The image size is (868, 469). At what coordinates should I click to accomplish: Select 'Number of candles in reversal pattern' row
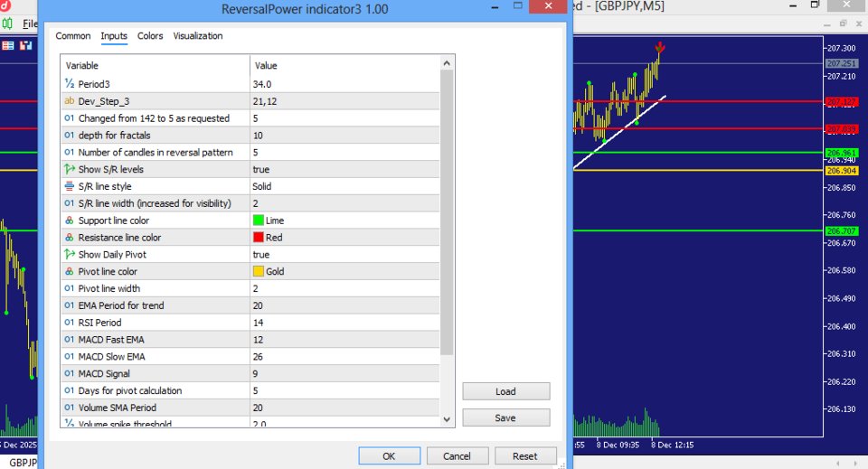[250, 152]
